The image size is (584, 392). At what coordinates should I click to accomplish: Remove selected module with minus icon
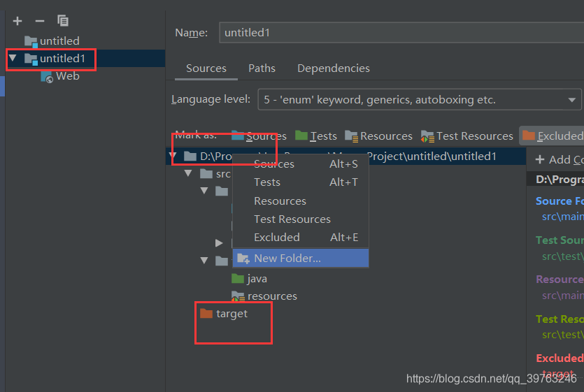39,21
